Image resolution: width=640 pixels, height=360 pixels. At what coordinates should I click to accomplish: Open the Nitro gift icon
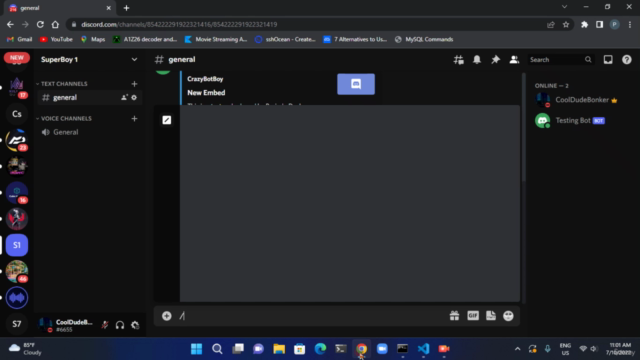454,316
